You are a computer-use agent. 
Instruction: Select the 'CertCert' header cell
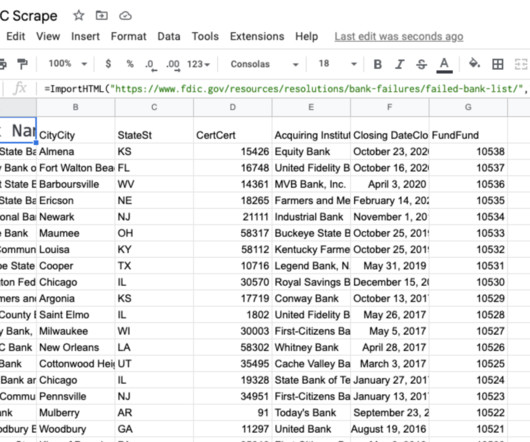point(233,130)
